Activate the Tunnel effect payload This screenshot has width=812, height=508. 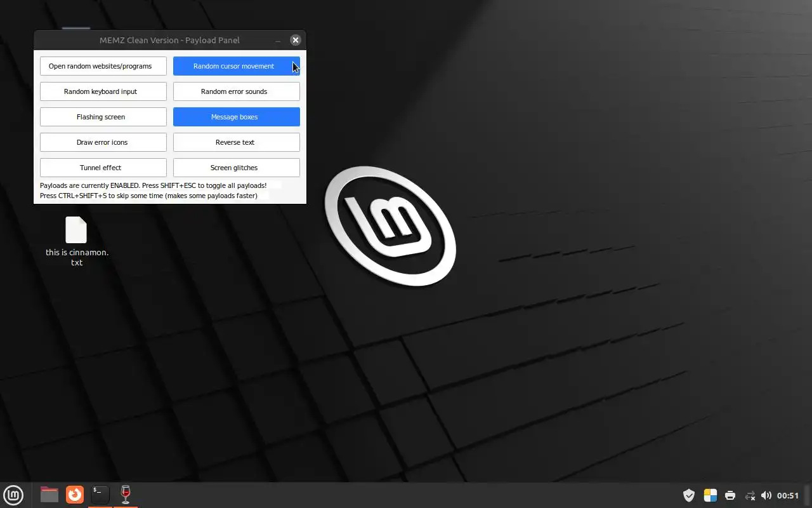(103, 168)
